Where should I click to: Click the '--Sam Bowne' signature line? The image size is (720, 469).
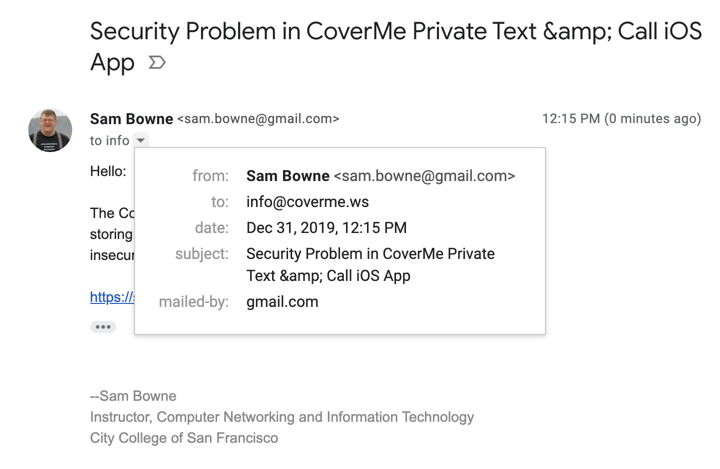[133, 396]
